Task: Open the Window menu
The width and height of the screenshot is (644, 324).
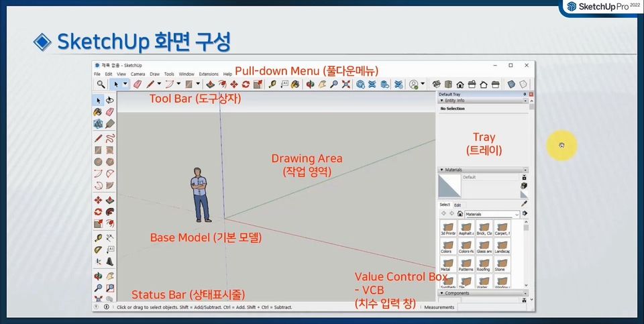Action: [186, 74]
